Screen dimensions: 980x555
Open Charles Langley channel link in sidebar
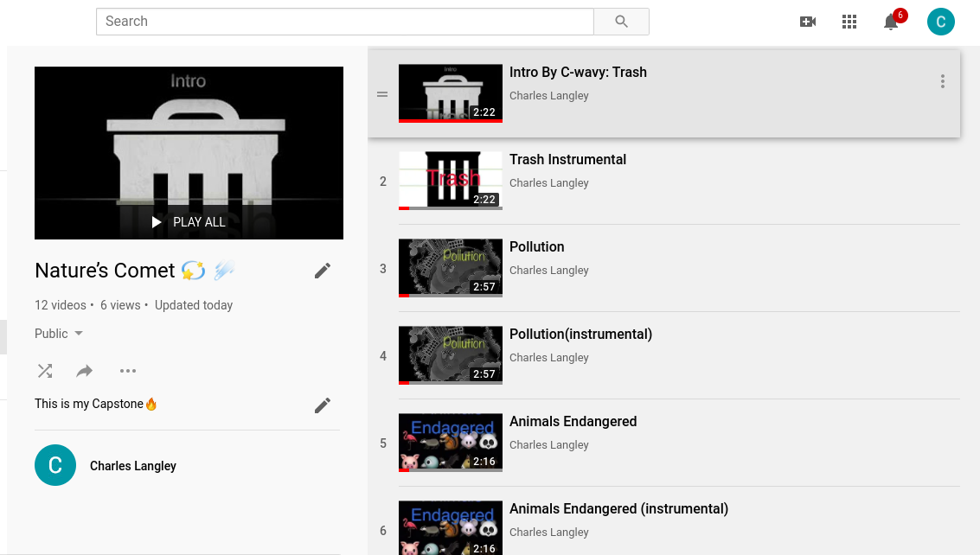click(x=133, y=466)
